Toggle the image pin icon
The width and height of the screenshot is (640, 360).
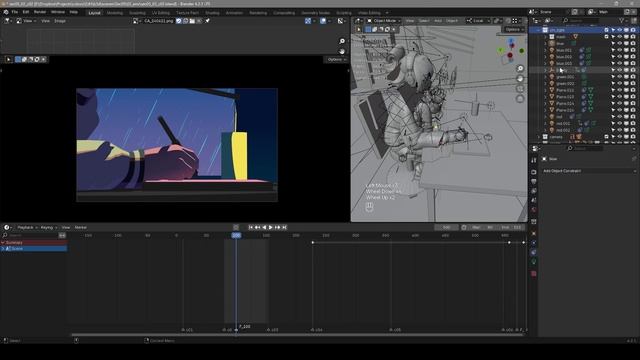point(207,21)
